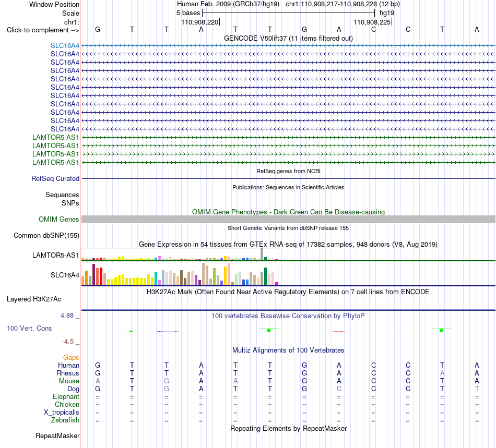The height and width of the screenshot is (448, 496).
Task: Select the light-blue SLC16A4 transcript label
Action: tap(65, 46)
